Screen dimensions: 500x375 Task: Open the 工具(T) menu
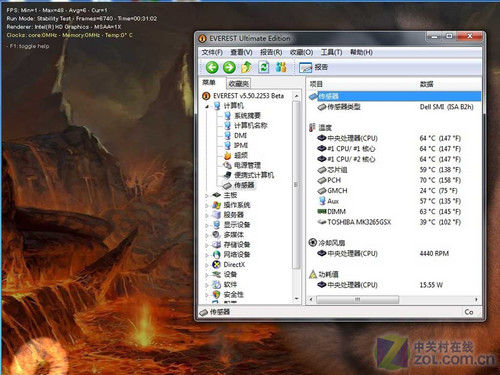point(331,52)
